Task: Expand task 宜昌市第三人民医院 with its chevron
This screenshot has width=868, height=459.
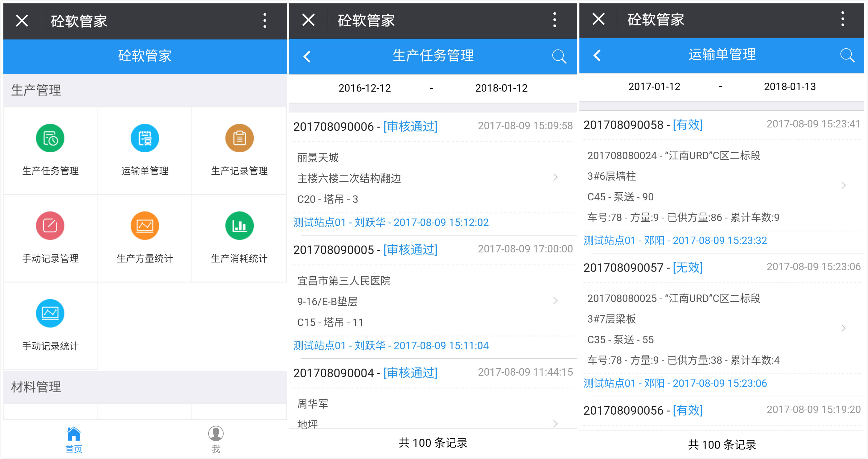Action: point(555,300)
